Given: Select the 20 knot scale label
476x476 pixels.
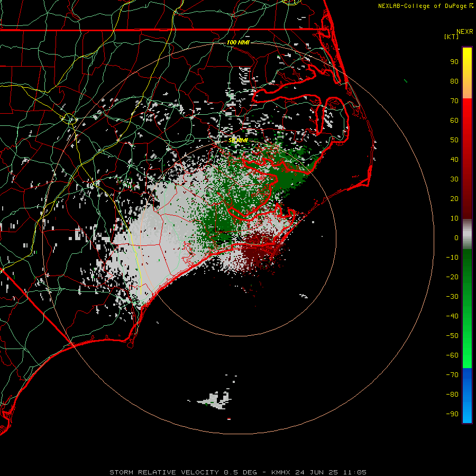Looking at the screenshot, I should click(x=454, y=199).
